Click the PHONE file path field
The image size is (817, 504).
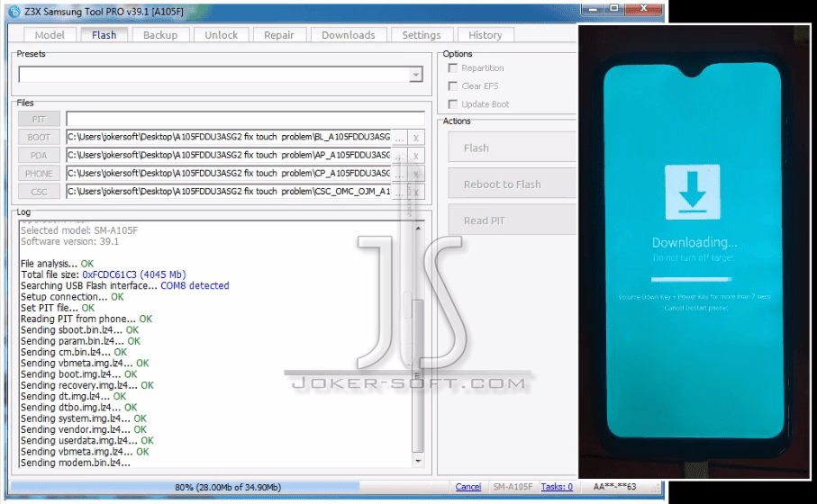[229, 174]
